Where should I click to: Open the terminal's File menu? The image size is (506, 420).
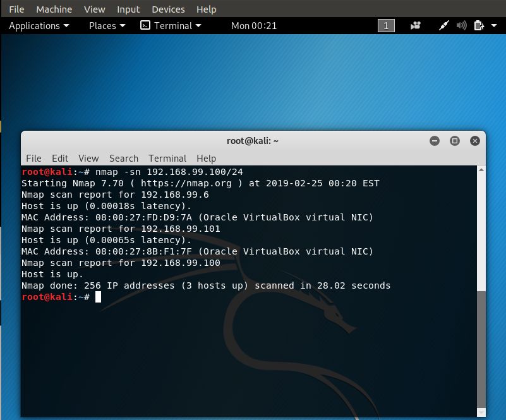click(x=33, y=159)
